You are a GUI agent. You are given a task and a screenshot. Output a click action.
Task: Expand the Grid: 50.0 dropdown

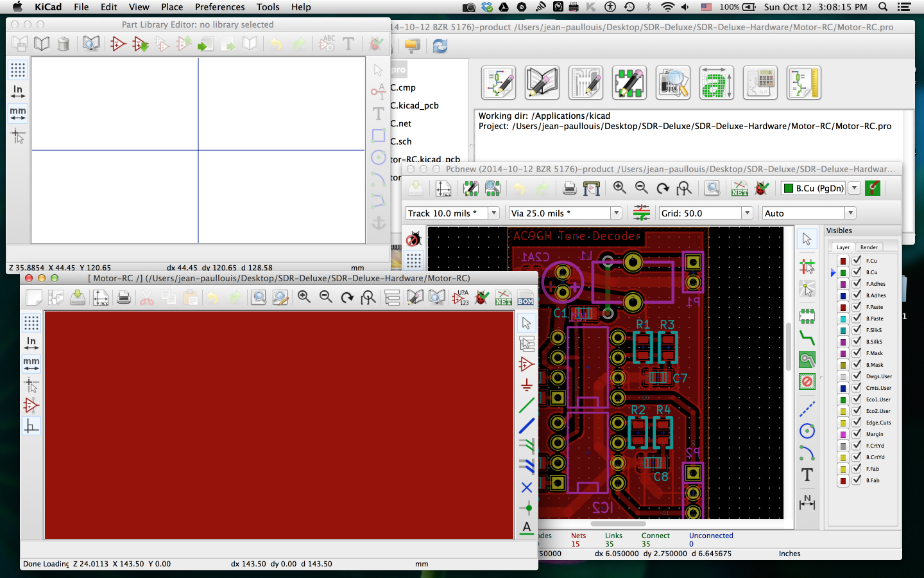coord(747,213)
